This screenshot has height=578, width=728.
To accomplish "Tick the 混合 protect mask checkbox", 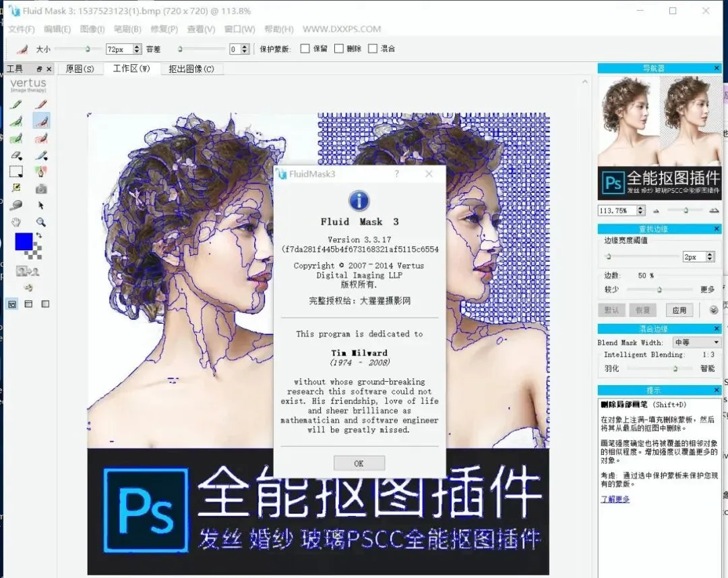I will pos(372,49).
